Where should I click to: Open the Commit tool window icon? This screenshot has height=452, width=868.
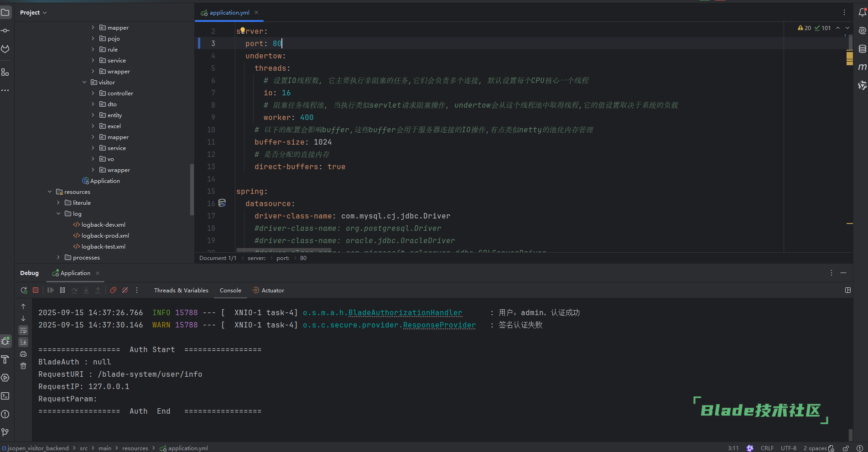tap(5, 31)
